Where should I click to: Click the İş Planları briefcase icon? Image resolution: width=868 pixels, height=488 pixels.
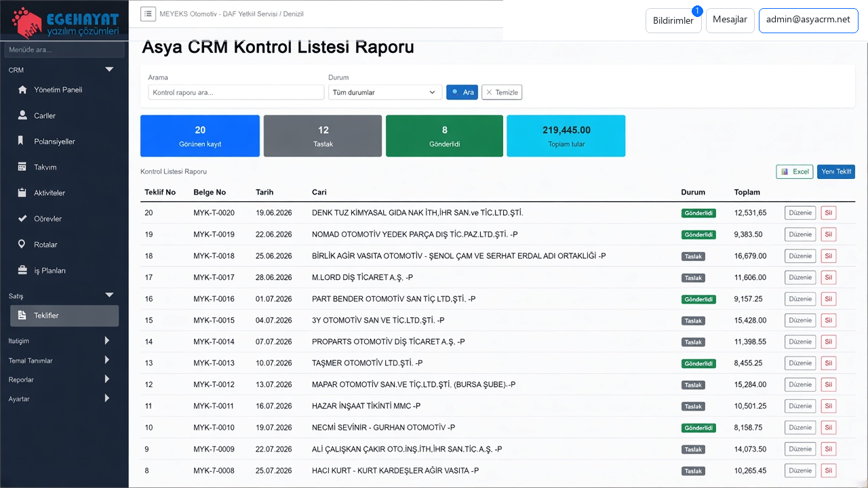point(22,270)
